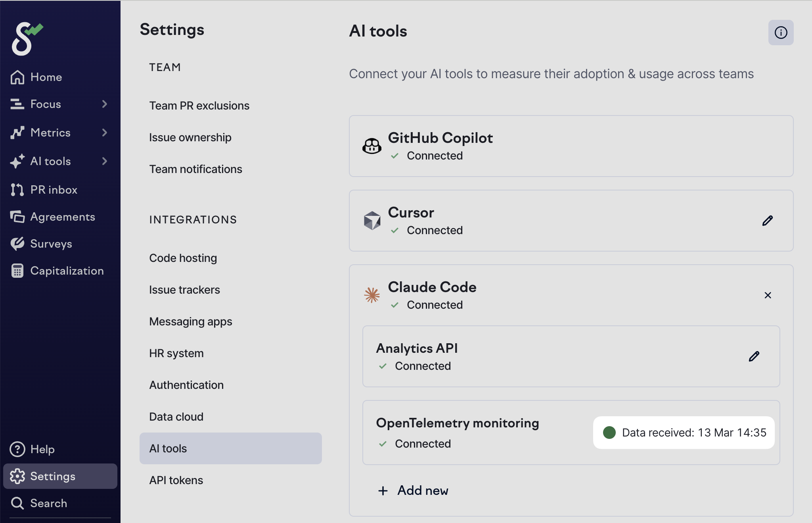
Task: Click the GitHub Copilot logo icon
Action: click(x=372, y=146)
